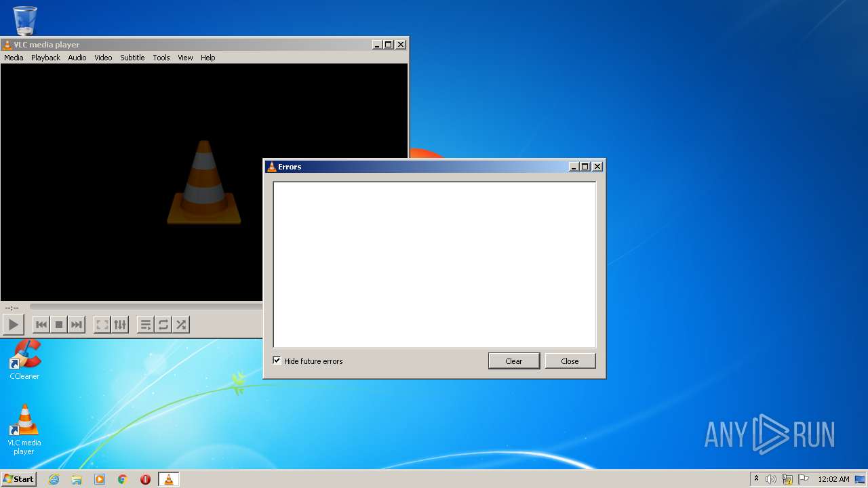868x488 pixels.
Task: Stop playback in VLC
Action: 59,325
